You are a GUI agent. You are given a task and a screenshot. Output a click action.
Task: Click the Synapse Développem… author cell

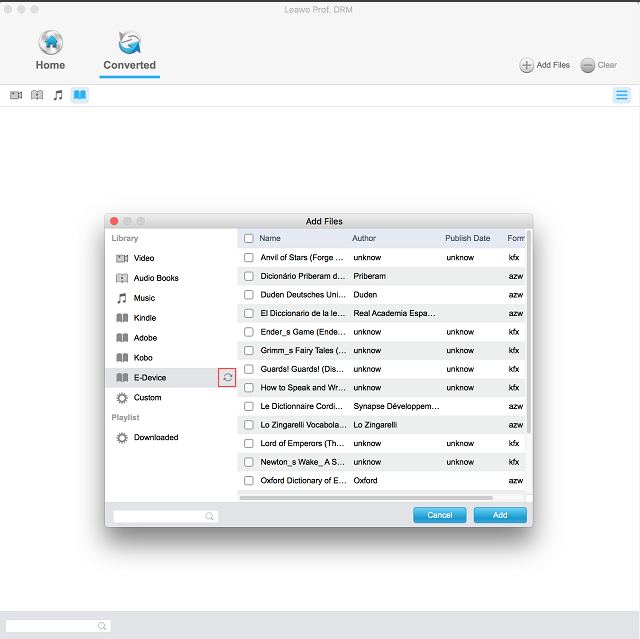(x=396, y=406)
